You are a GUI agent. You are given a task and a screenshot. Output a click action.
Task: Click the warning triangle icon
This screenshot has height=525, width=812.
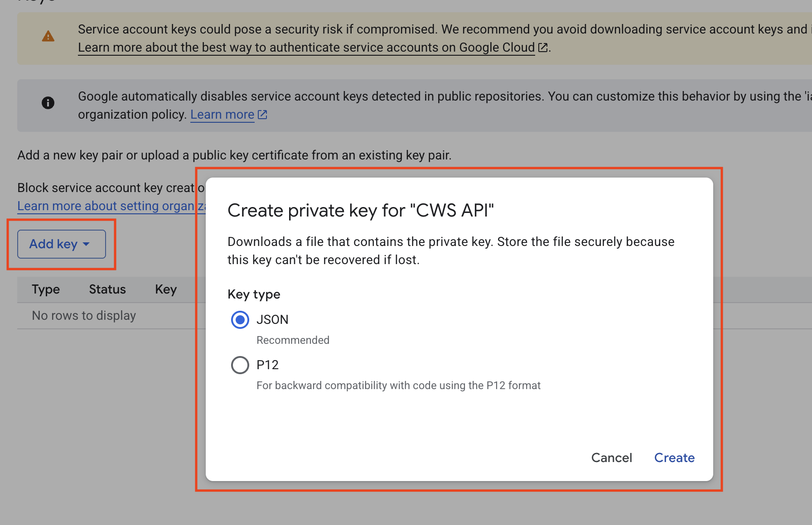[48, 36]
